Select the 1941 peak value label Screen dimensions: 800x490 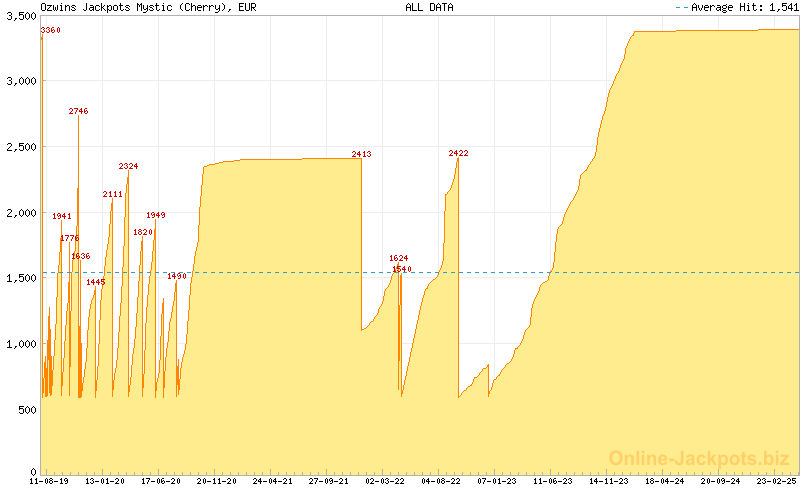click(x=62, y=216)
